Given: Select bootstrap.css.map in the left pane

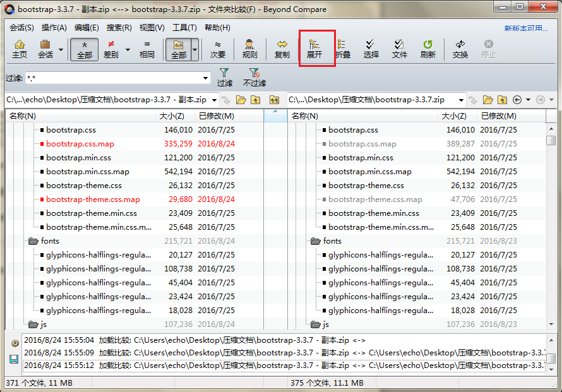Looking at the screenshot, I should tap(80, 144).
